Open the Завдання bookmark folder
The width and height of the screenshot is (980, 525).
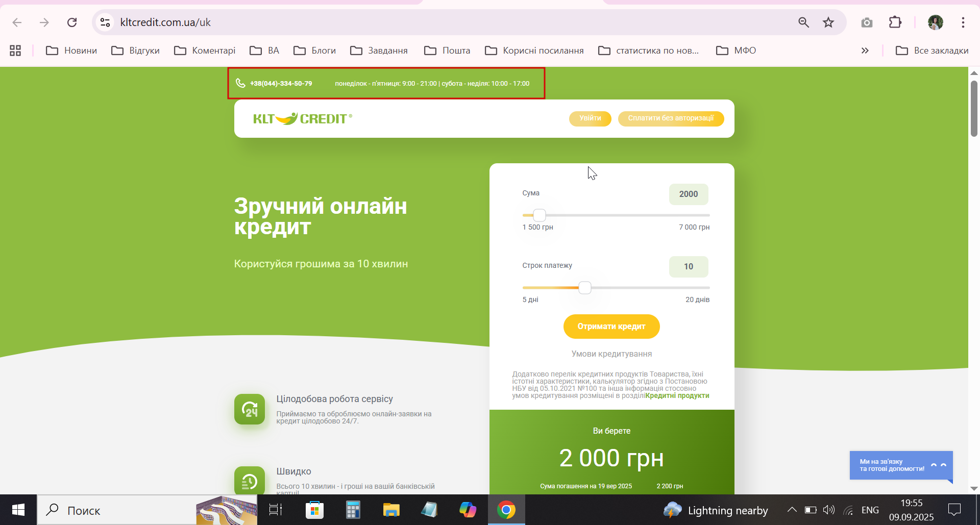[x=379, y=51]
